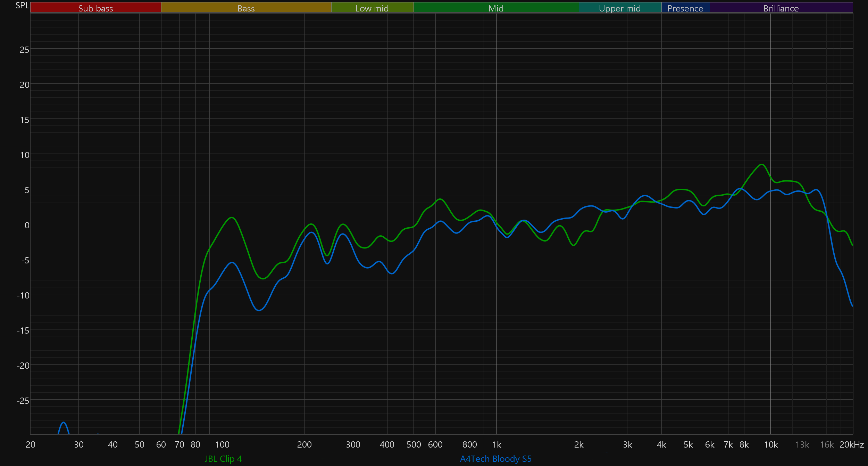Select the Mid frequency band header
Viewport: 868px width, 466px height.
click(496, 8)
